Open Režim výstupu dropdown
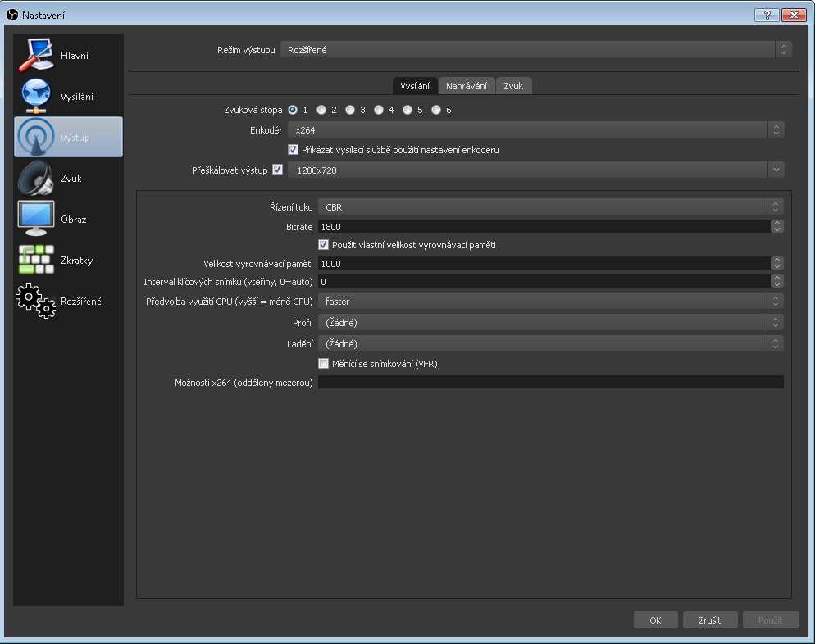815x644 pixels. click(536, 50)
